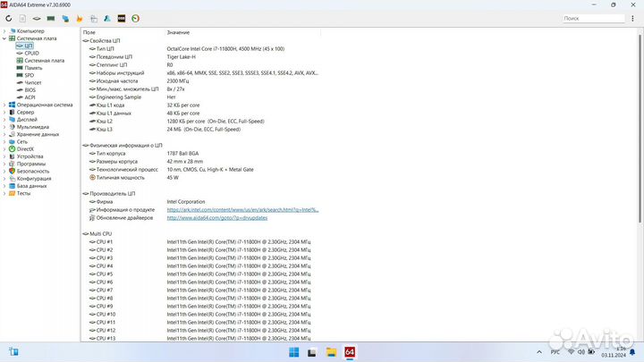644x362 pixels.
Task: Expand the Компьютер tree node
Action: point(4,31)
